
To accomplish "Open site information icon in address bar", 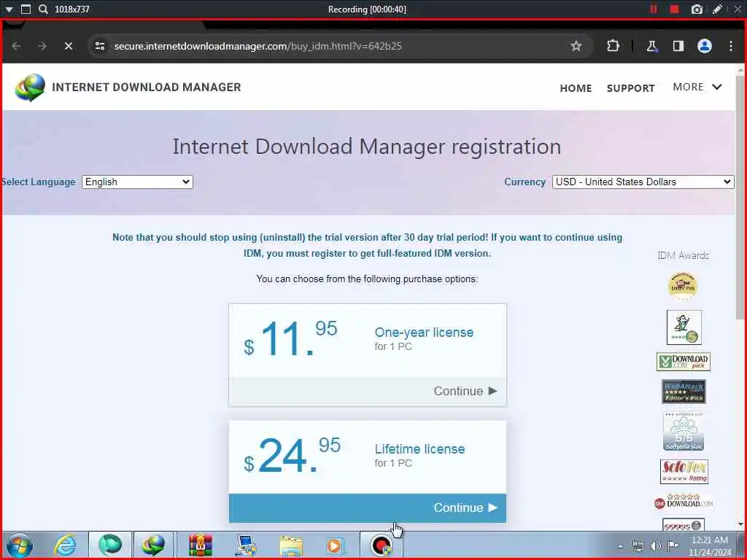I will click(x=99, y=46).
